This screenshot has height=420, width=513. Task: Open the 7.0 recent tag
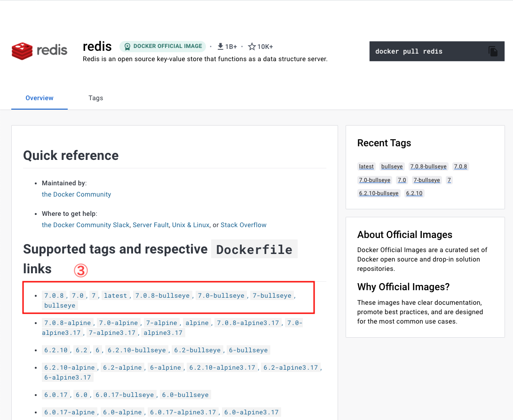point(402,180)
